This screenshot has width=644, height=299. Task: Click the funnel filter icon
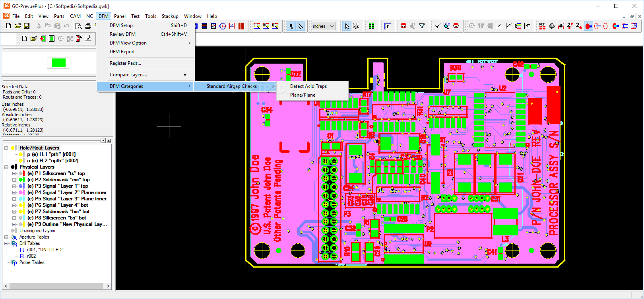coord(422,26)
